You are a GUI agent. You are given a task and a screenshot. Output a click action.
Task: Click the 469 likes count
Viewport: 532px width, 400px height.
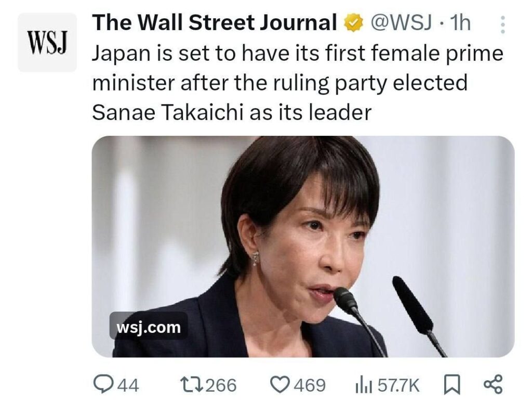click(x=310, y=385)
